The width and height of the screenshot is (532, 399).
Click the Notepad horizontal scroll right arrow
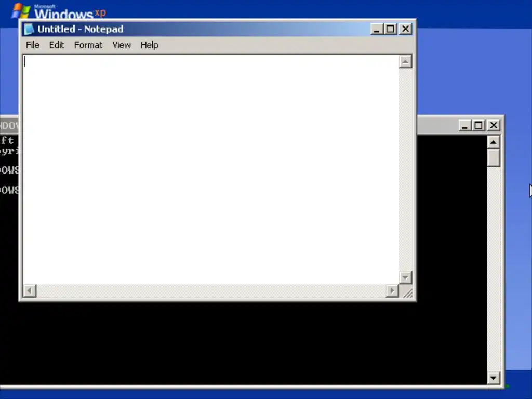tap(392, 291)
